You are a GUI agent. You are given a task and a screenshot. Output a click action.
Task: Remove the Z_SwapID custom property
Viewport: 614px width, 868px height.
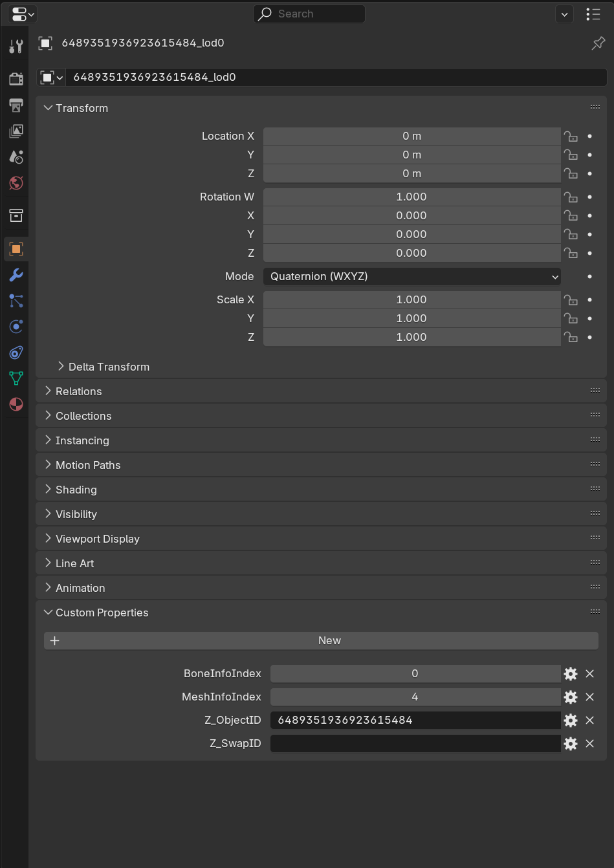[589, 744]
